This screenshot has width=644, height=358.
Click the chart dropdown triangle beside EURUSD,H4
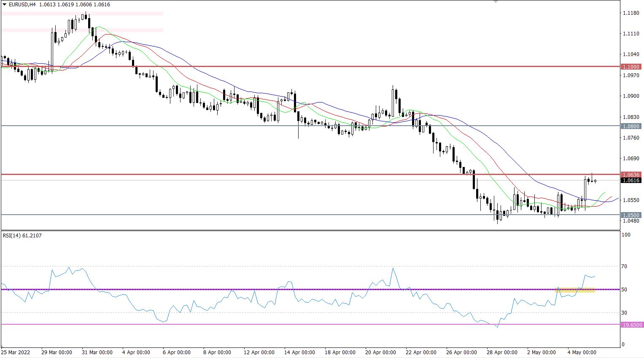tap(4, 4)
